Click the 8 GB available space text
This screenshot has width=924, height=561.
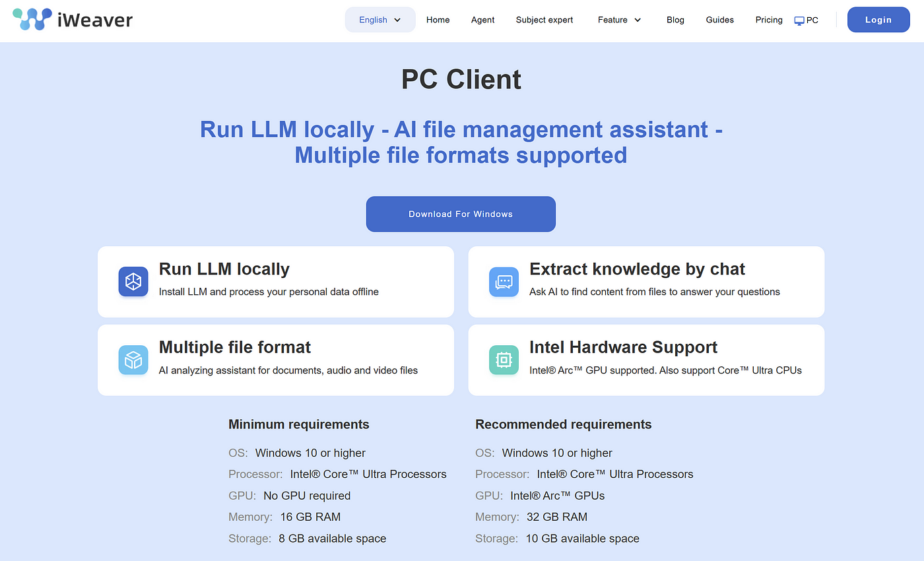click(x=333, y=539)
